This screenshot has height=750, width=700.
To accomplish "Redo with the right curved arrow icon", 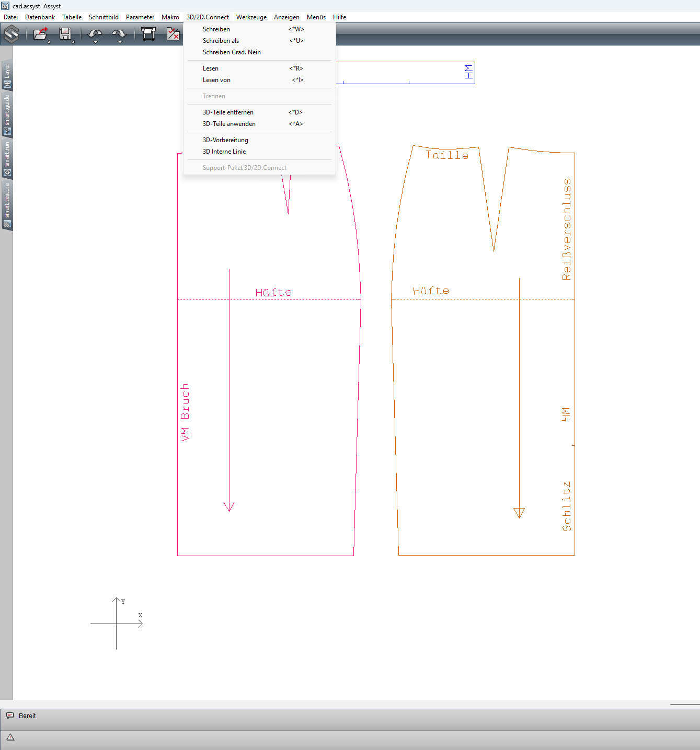I will 119,33.
